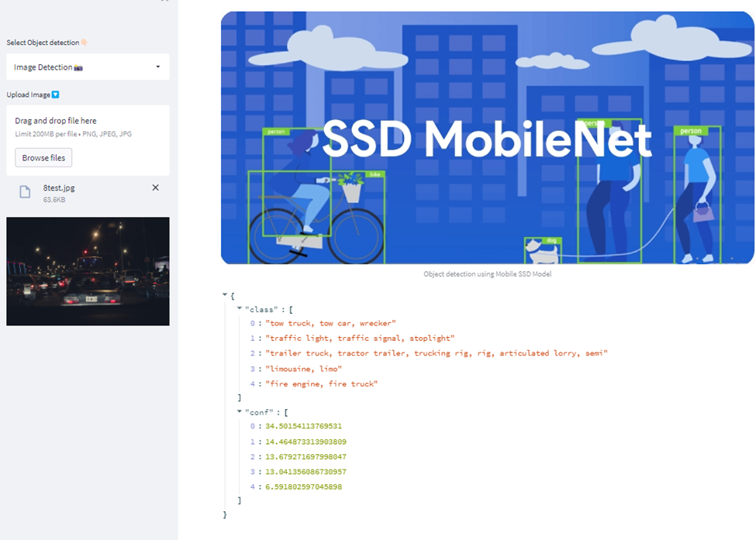Remove the uploaded 8test.jpg file

(x=155, y=187)
